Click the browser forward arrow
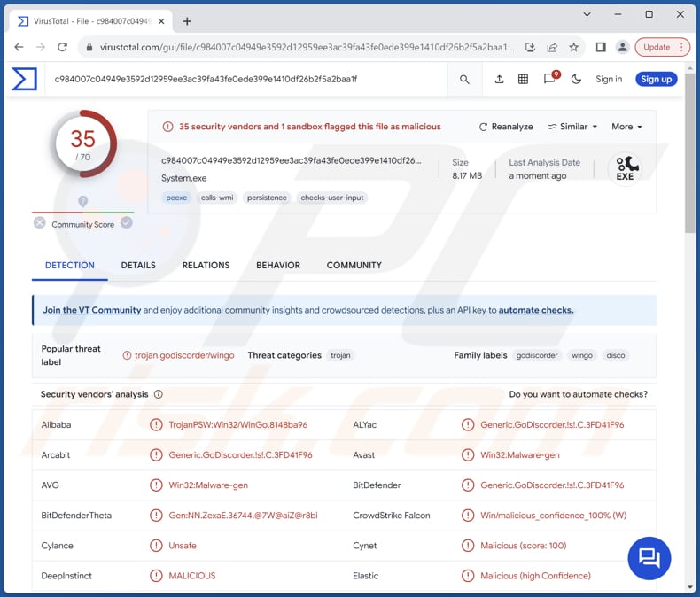This screenshot has height=597, width=700. coord(41,47)
